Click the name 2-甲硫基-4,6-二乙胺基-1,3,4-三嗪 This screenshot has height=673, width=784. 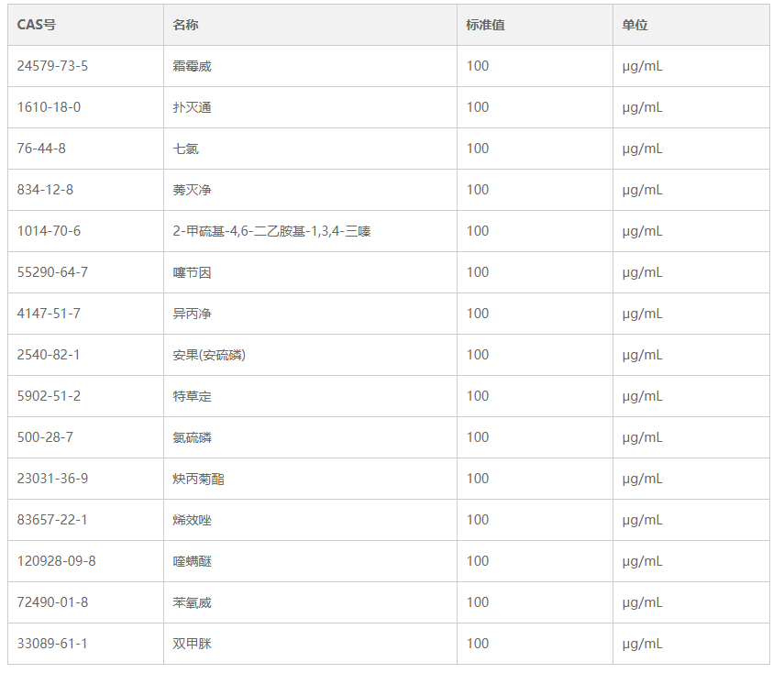(x=271, y=231)
